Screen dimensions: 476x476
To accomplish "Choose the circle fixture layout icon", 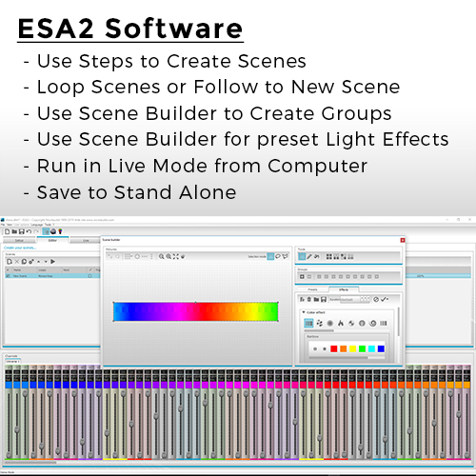I will click(x=137, y=256).
